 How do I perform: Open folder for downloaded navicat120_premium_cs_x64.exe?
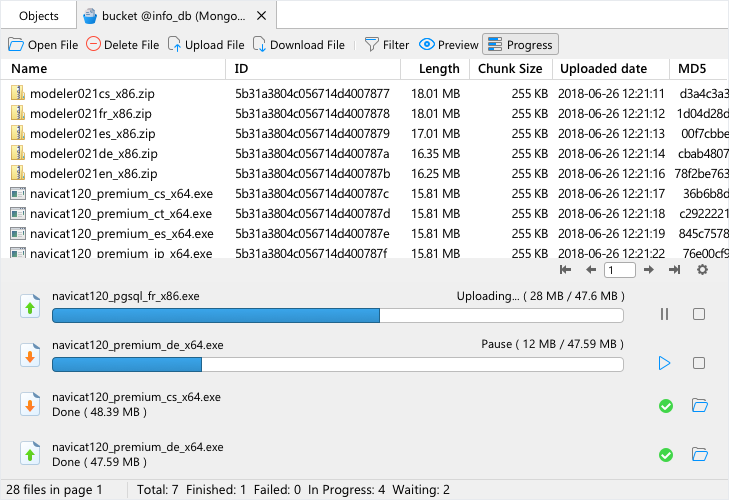(x=699, y=406)
